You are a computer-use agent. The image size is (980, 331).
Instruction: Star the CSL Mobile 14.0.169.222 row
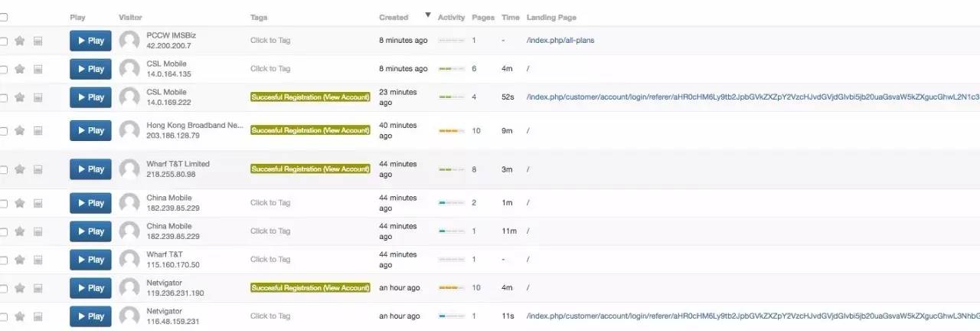pos(20,97)
